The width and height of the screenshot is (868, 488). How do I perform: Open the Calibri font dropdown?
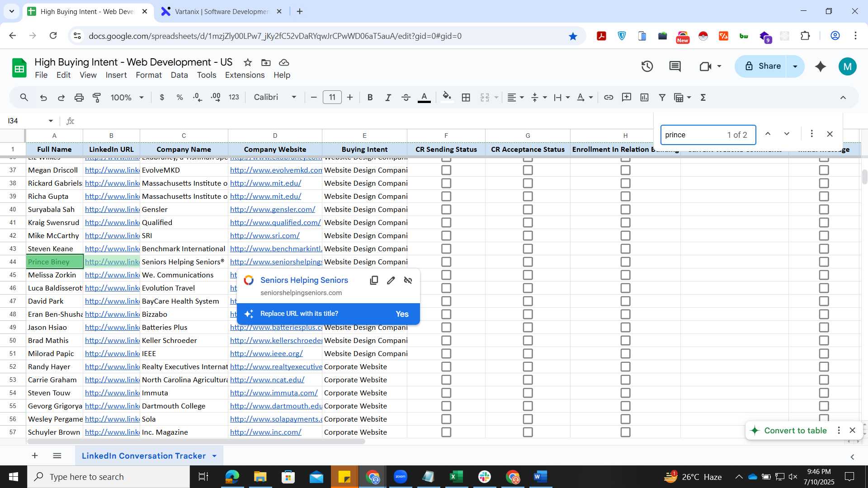tap(275, 98)
